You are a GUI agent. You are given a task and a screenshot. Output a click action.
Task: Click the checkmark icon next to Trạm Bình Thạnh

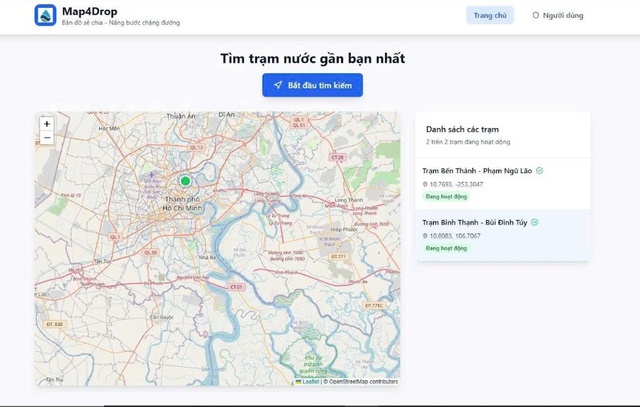point(535,222)
